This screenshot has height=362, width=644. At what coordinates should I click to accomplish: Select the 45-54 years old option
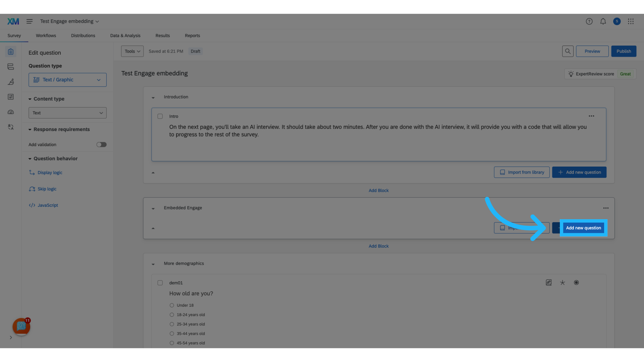pyautogui.click(x=172, y=343)
